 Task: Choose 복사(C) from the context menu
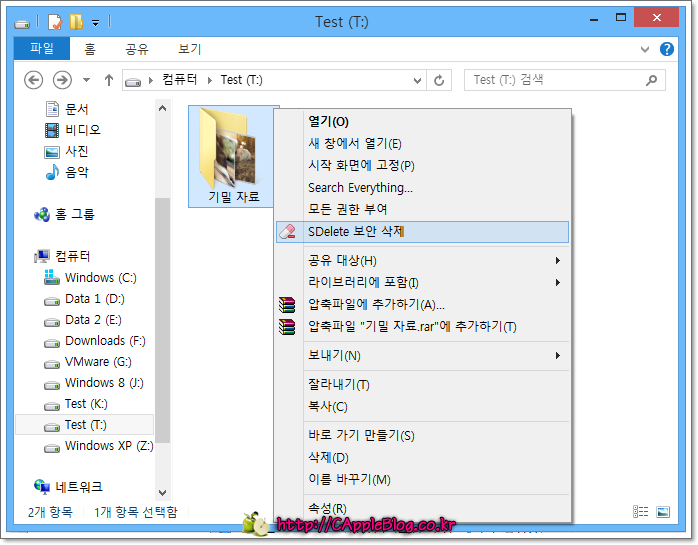tap(422, 407)
